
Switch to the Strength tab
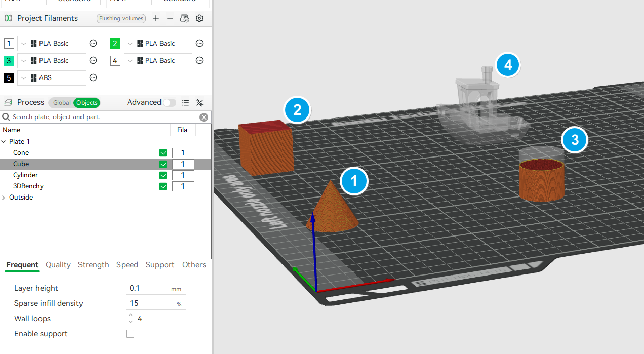click(x=94, y=265)
